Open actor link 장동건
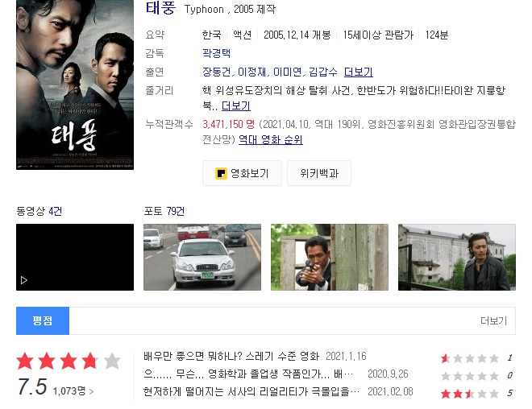The width and height of the screenshot is (532, 409). (216, 72)
